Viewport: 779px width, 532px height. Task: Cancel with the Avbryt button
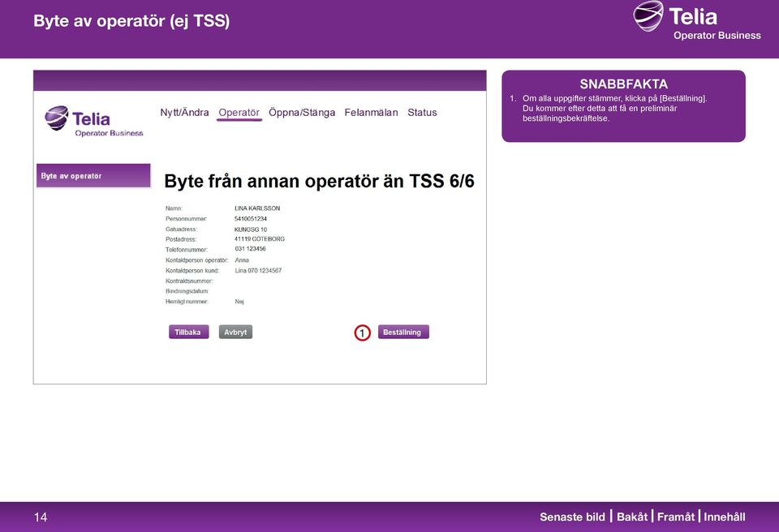tap(235, 332)
